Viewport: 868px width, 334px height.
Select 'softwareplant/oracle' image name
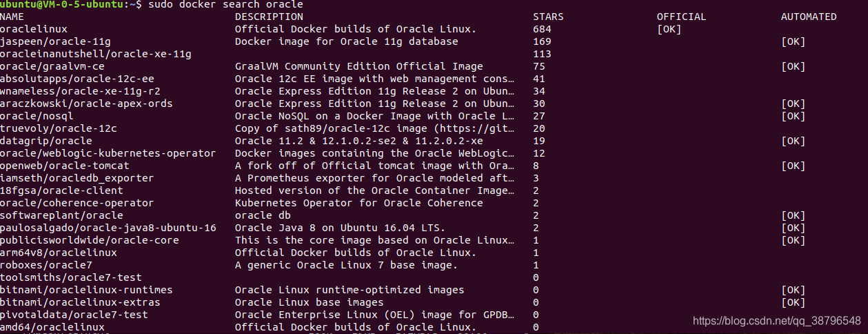pos(61,215)
